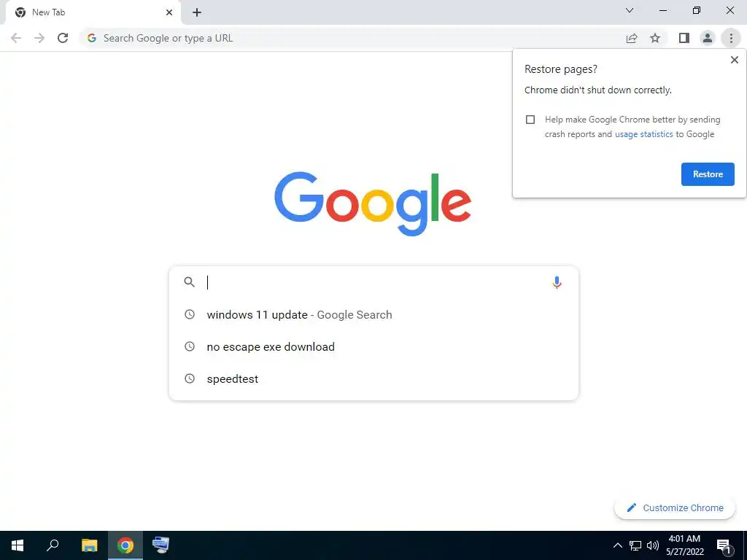The image size is (747, 560).
Task: Show hidden system tray icons
Action: 617,545
